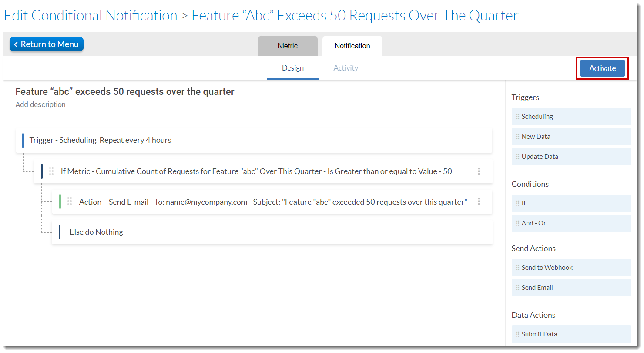Viewport: 644px width, 353px height.
Task: Select the Update Data trigger block
Action: click(571, 157)
